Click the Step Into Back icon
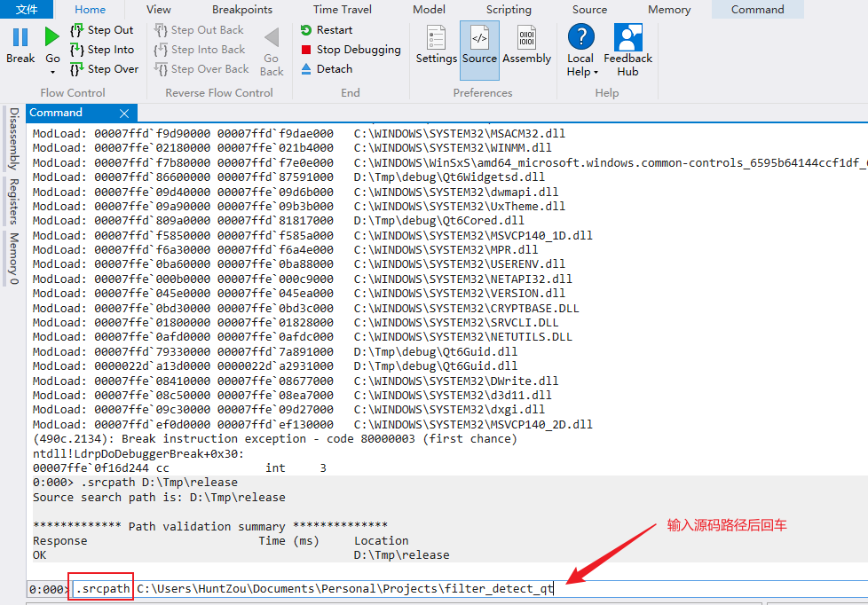Image resolution: width=868 pixels, height=605 pixels. click(x=161, y=50)
